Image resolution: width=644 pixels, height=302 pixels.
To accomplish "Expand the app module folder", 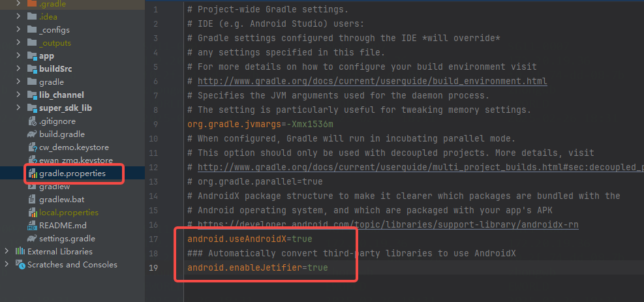I will (18, 56).
